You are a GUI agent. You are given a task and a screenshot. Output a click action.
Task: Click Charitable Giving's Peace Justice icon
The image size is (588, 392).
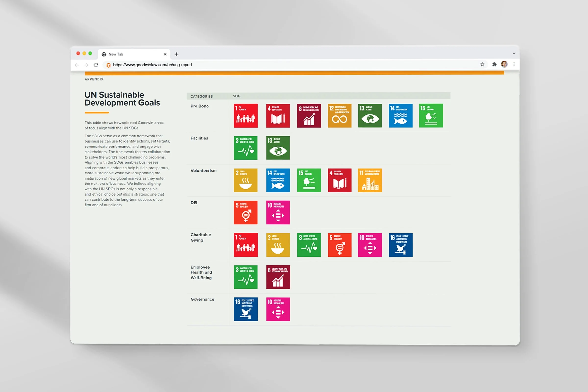(401, 245)
